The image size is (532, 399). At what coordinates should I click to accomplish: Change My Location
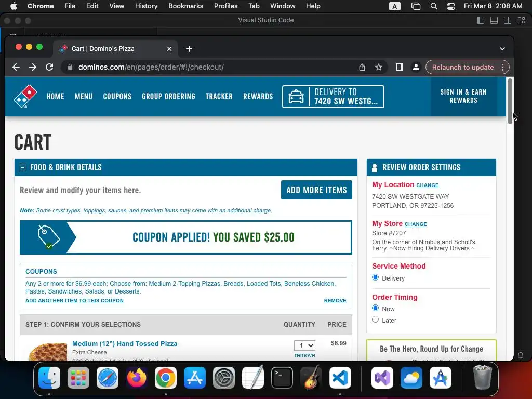point(428,185)
